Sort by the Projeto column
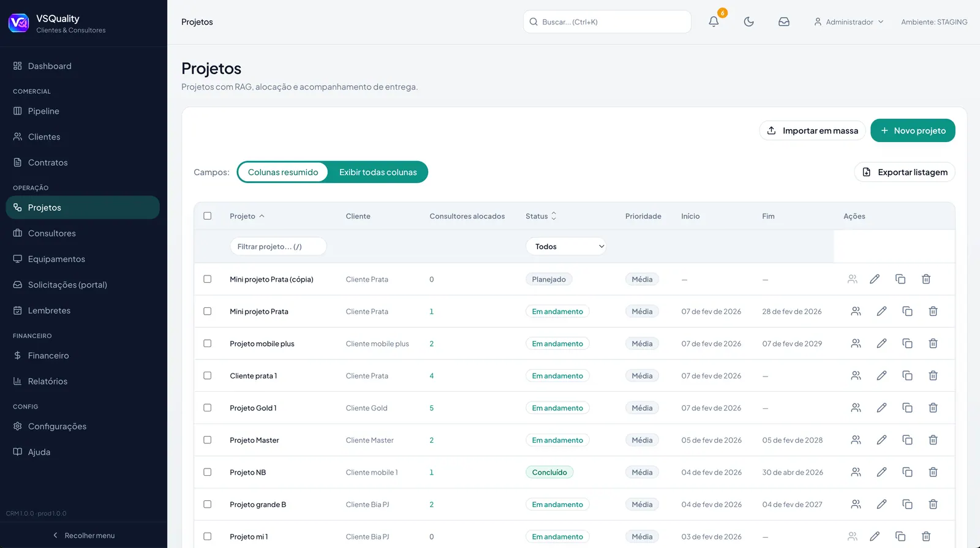This screenshot has height=548, width=980. [x=247, y=216]
